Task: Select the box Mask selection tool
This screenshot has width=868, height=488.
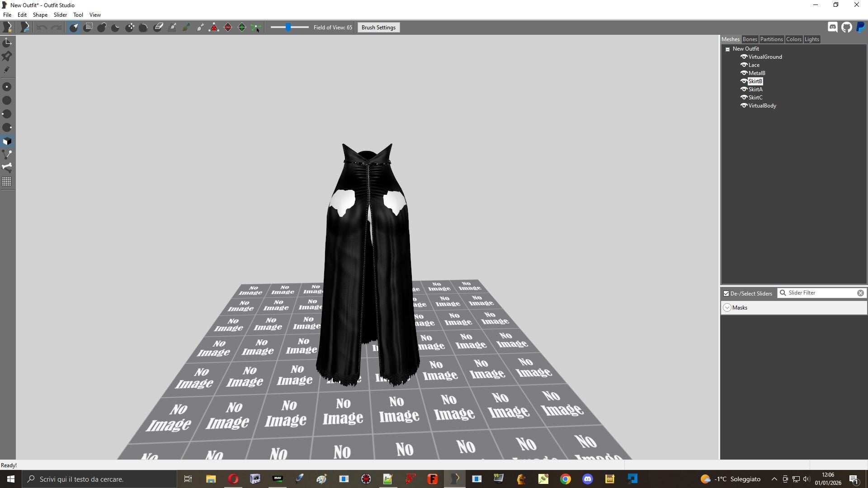Action: (x=88, y=28)
